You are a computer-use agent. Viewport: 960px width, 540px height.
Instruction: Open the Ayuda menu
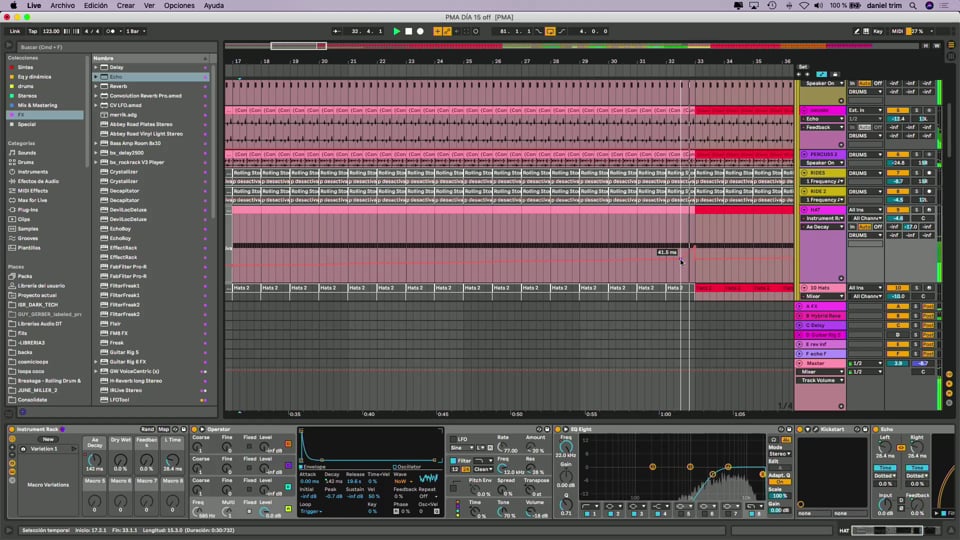click(214, 6)
